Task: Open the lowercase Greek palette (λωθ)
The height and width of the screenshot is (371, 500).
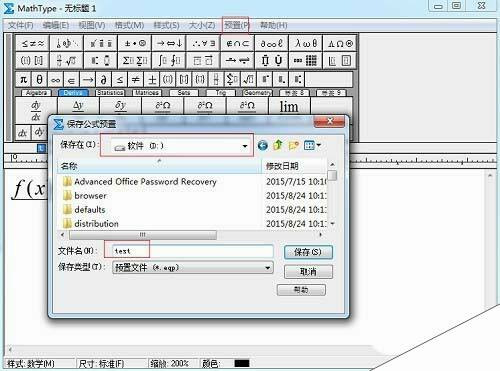Action: click(306, 43)
